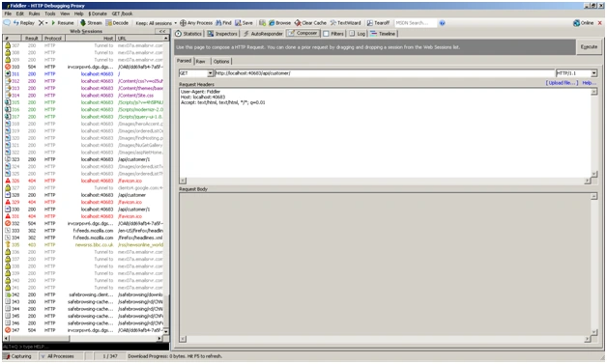
Task: Click inside the Request Headers text area
Action: tap(385, 132)
